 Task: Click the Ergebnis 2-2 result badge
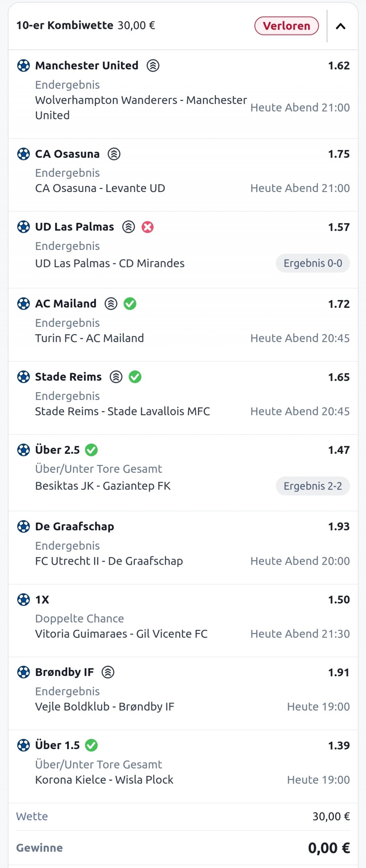[313, 486]
